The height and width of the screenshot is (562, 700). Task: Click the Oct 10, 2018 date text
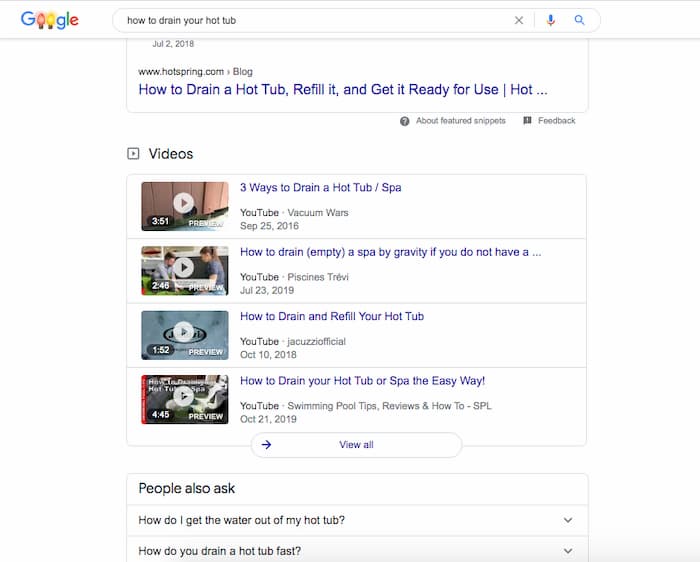coord(268,355)
